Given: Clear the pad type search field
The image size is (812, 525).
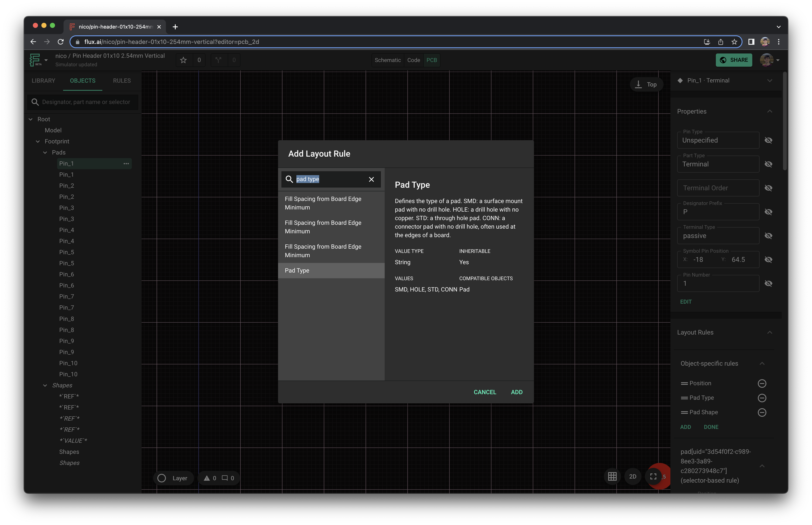Looking at the screenshot, I should [371, 179].
